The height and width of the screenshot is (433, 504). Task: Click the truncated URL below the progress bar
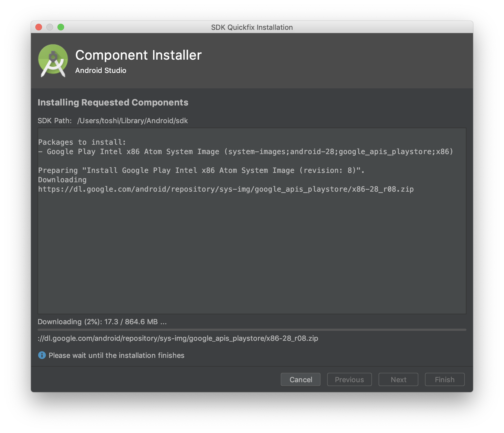coord(178,338)
